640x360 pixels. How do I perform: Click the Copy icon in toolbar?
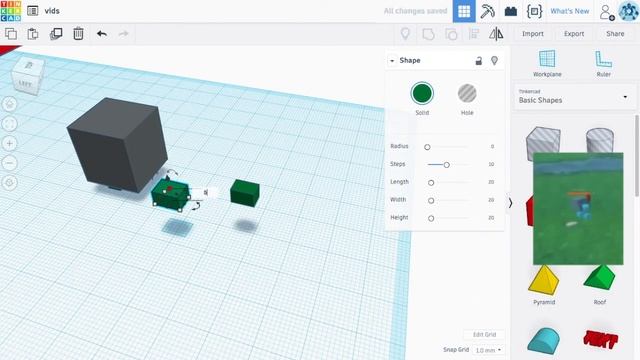coord(11,33)
